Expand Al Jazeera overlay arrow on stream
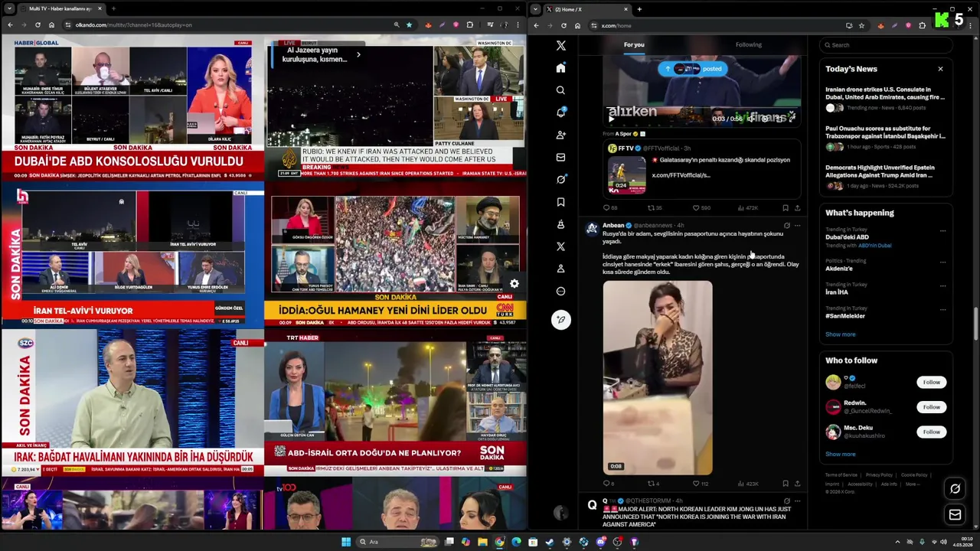980x551 pixels. 358,54
